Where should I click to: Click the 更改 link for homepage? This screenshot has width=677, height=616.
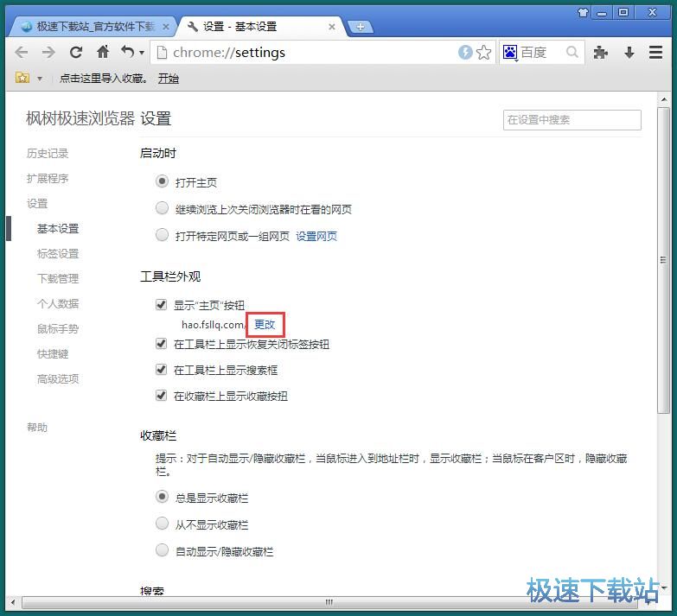(x=265, y=325)
